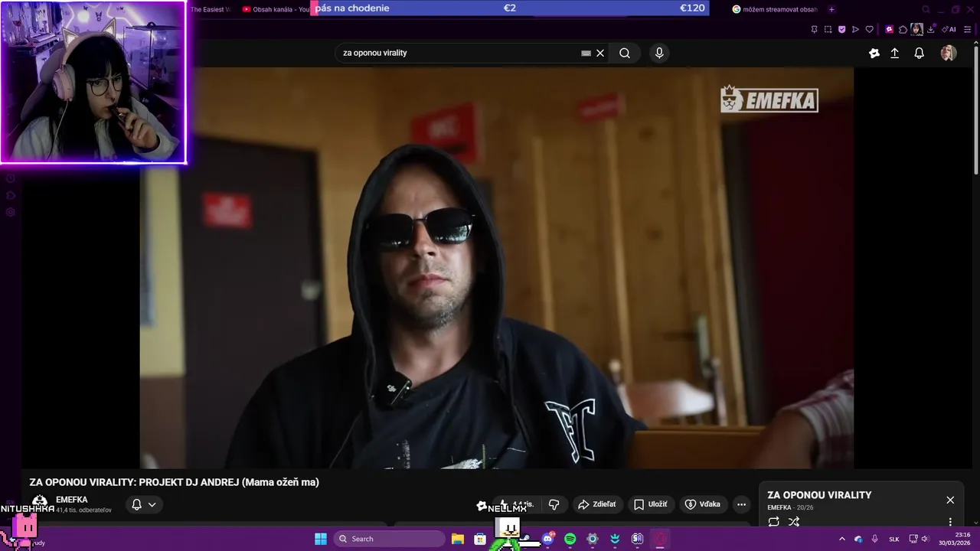Screen dimensions: 980x551
Task: Show hidden system tray icons chevron
Action: (842, 539)
